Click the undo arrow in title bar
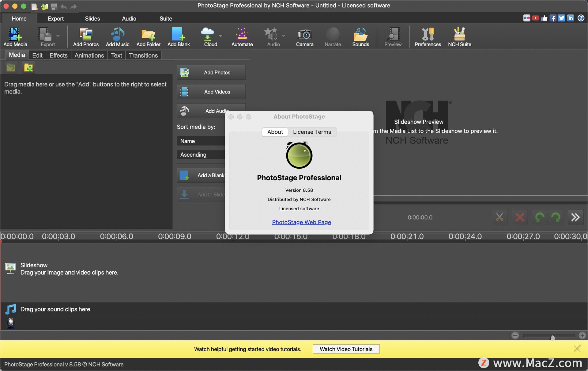This screenshot has width=588, height=371. 64,6
